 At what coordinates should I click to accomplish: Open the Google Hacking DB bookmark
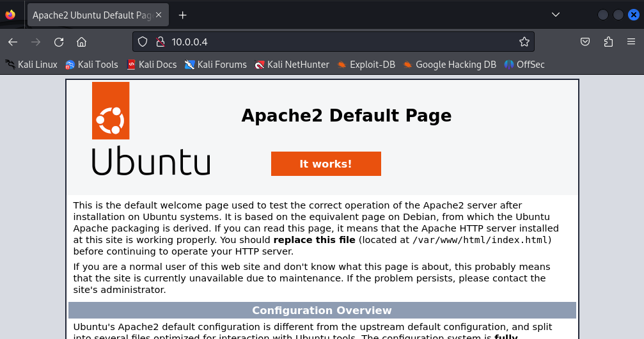click(x=450, y=65)
